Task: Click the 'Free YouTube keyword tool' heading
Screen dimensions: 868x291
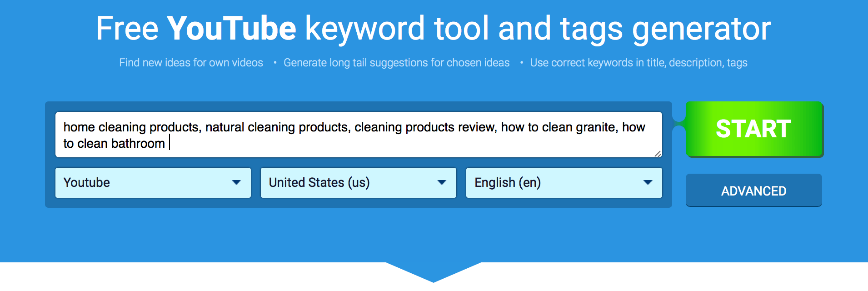Action: click(434, 28)
